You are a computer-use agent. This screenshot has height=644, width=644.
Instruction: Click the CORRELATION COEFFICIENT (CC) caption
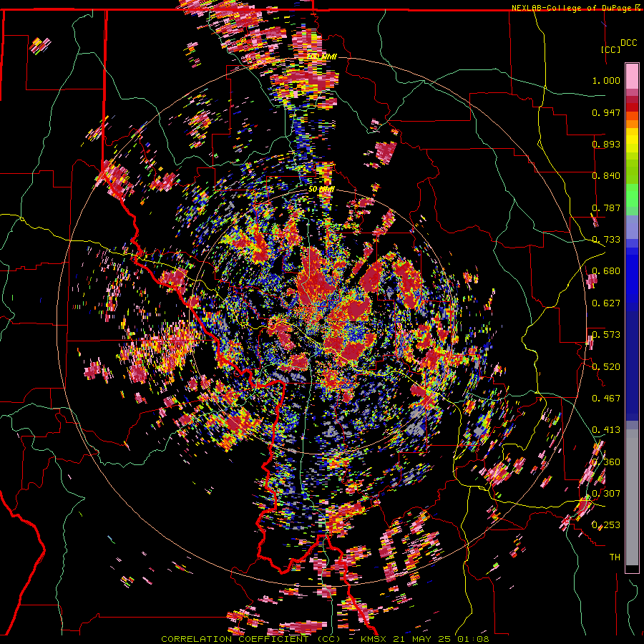[x=251, y=639]
